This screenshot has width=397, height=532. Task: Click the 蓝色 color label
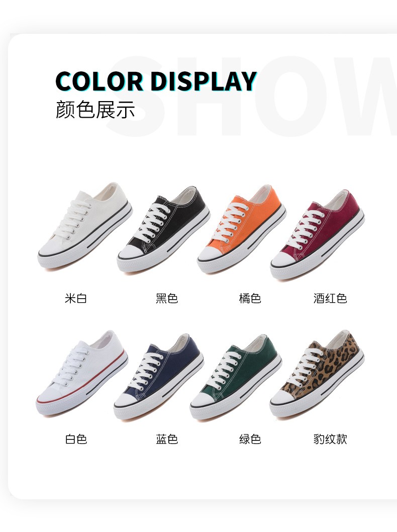(x=167, y=439)
